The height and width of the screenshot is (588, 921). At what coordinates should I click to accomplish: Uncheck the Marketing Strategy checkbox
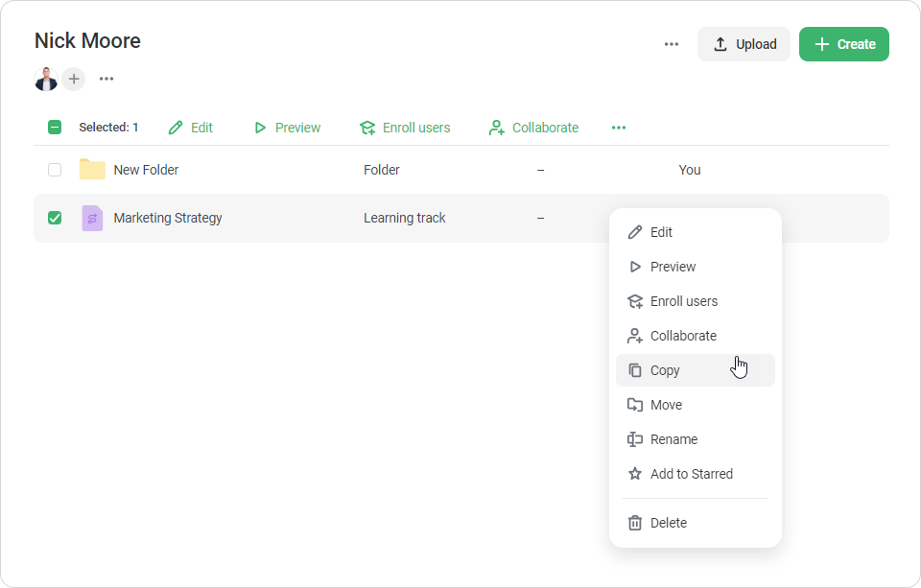coord(55,218)
